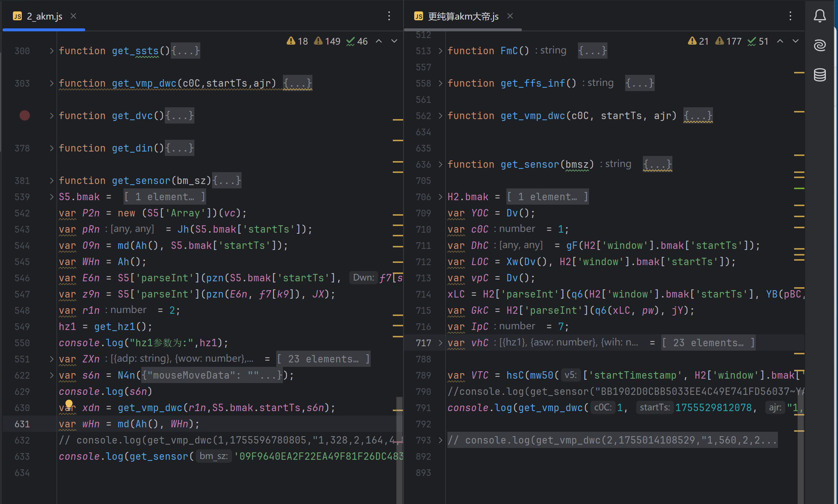This screenshot has width=838, height=504.
Task: Select the 更纯算akm大帝.js tab
Action: (x=463, y=16)
